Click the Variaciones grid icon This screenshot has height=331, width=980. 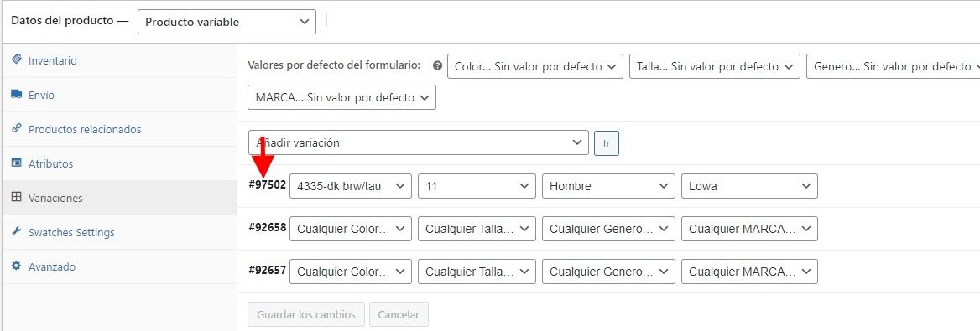coord(17,198)
